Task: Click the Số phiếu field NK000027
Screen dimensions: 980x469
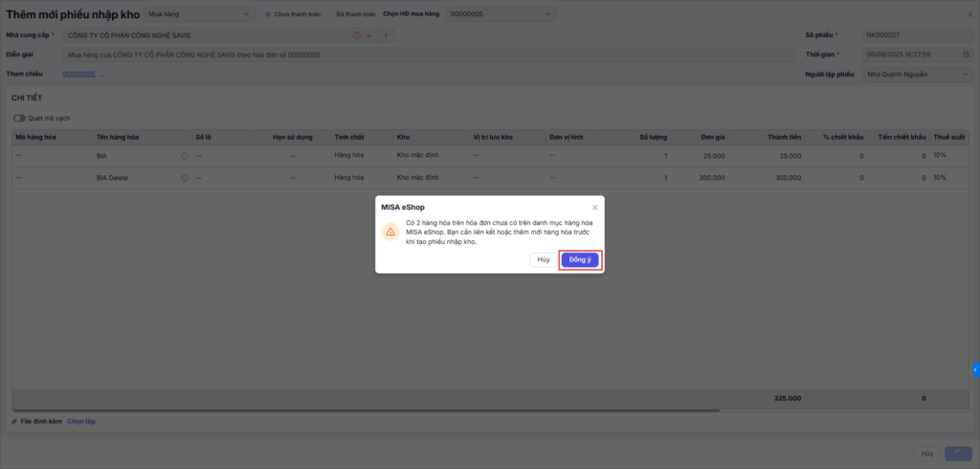Action: coord(917,35)
